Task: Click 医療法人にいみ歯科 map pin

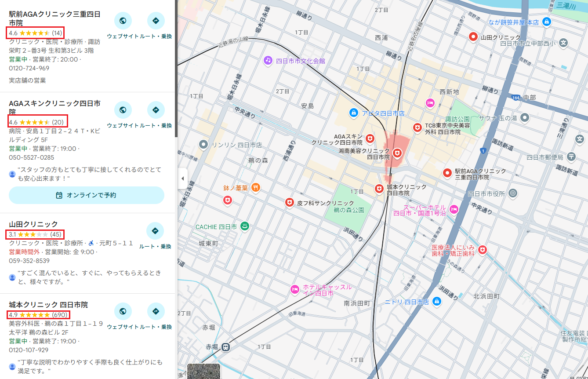Action: pyautogui.click(x=483, y=250)
